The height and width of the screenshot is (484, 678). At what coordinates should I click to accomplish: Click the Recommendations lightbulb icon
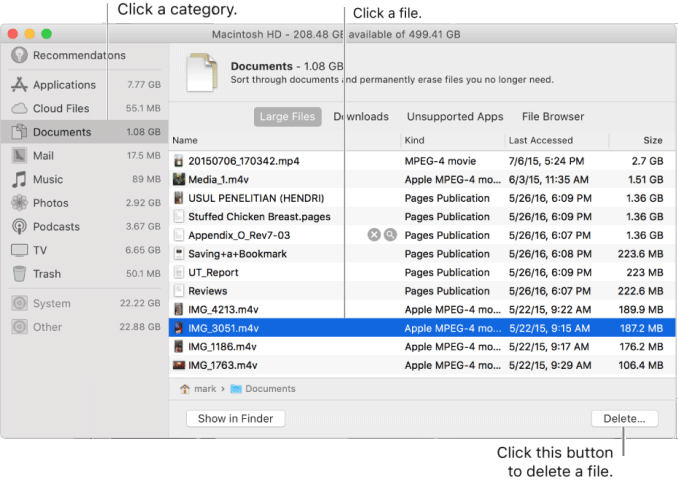pos(19,55)
